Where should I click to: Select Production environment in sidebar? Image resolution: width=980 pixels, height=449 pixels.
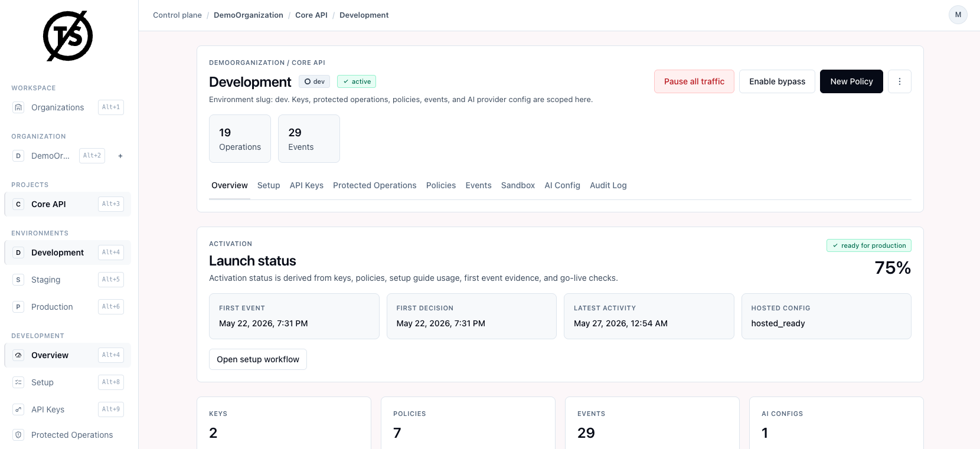click(x=67, y=307)
